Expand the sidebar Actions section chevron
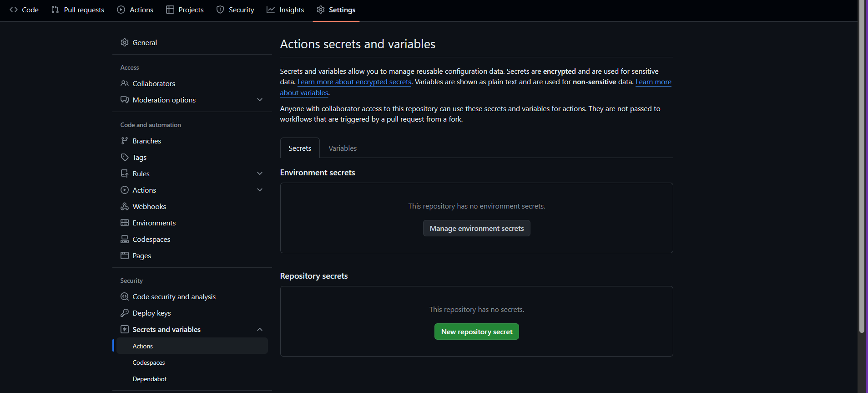 (260, 190)
